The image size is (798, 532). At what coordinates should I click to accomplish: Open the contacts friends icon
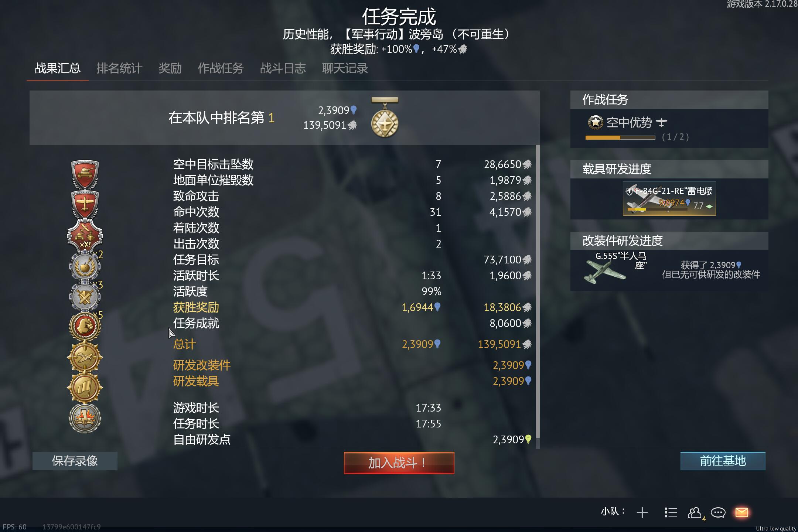click(695, 512)
